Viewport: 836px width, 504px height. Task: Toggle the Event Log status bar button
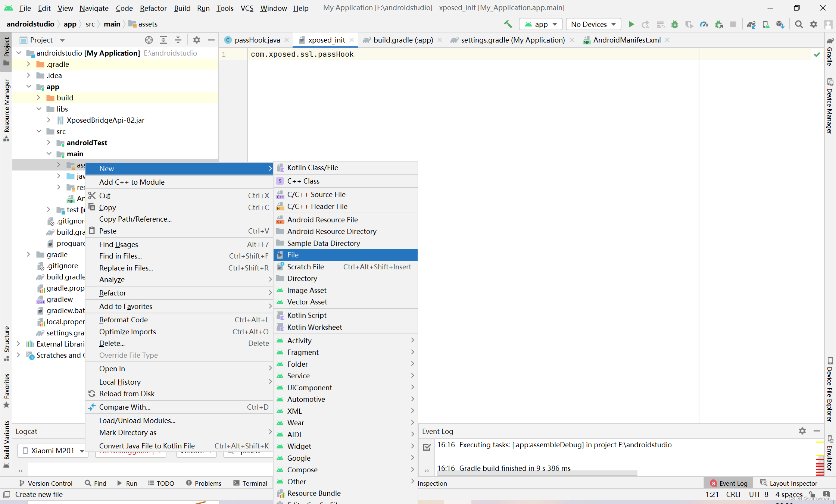click(x=729, y=483)
